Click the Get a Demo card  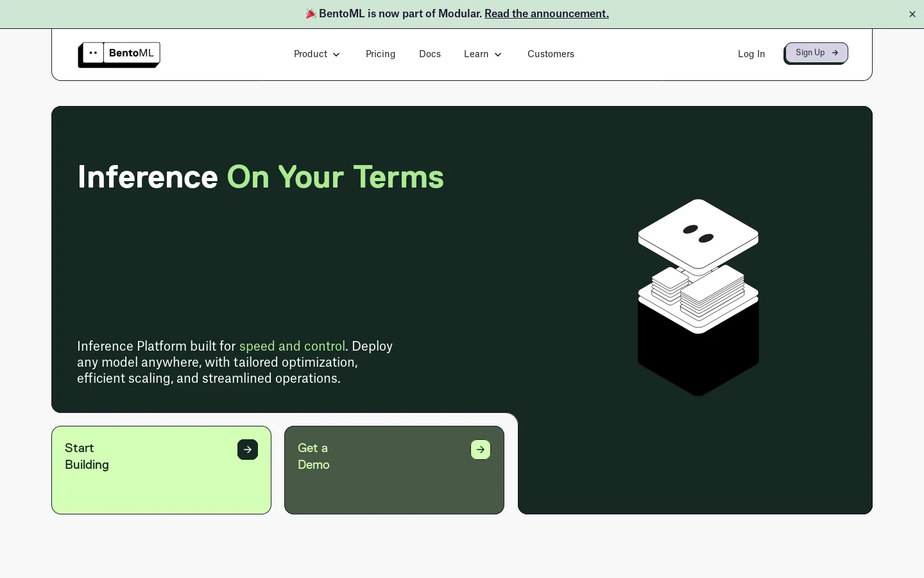[394, 470]
